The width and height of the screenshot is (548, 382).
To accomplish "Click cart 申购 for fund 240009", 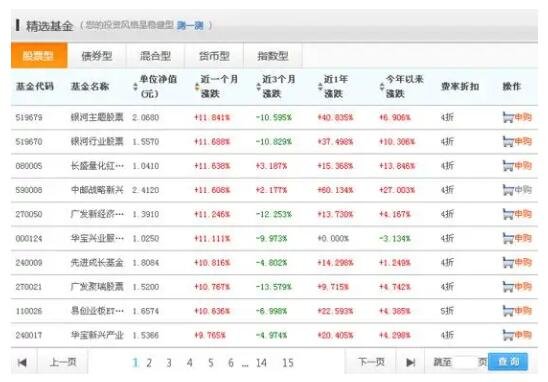I will 517,262.
